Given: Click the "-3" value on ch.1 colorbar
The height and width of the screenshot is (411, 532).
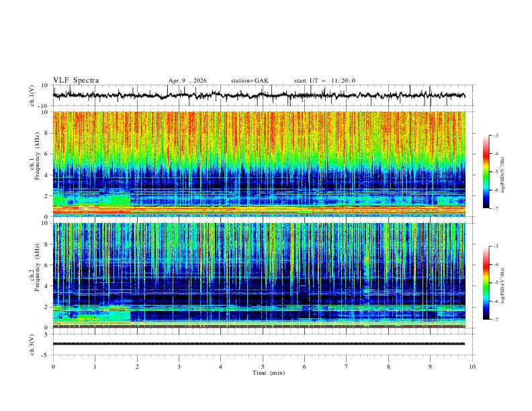Looking at the screenshot, I should coord(495,135).
